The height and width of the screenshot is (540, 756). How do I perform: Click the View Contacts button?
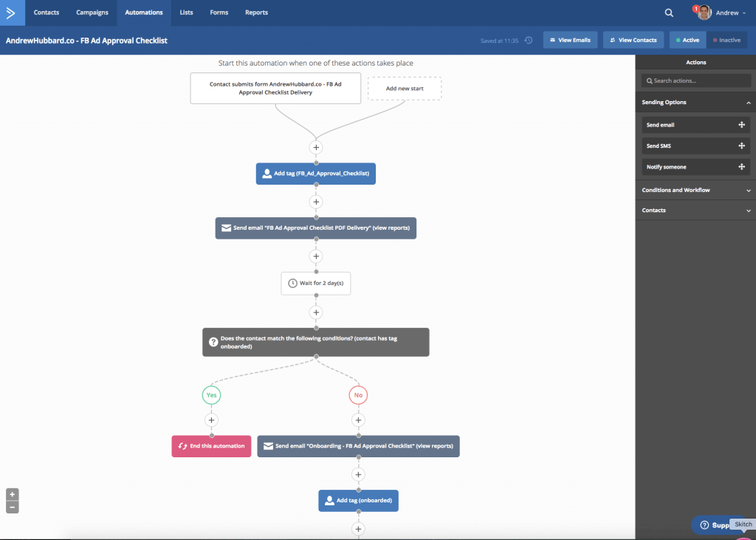point(633,40)
